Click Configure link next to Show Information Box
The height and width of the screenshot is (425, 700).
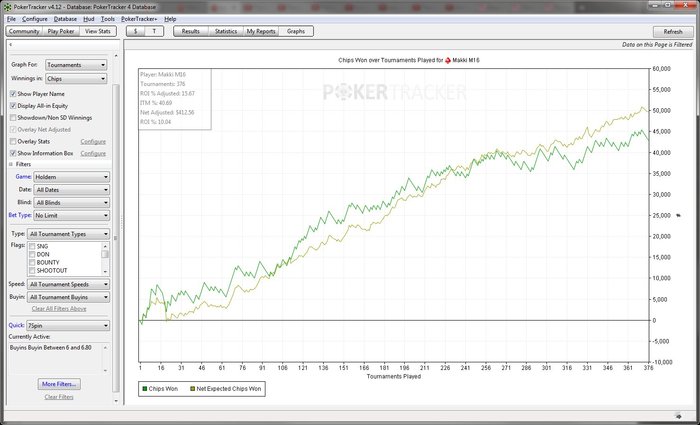(93, 154)
